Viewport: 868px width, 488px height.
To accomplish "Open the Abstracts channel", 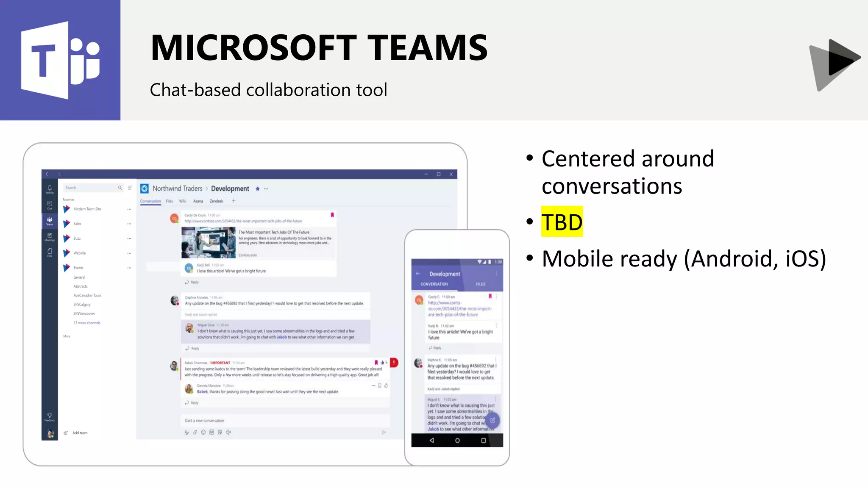I will 81,286.
